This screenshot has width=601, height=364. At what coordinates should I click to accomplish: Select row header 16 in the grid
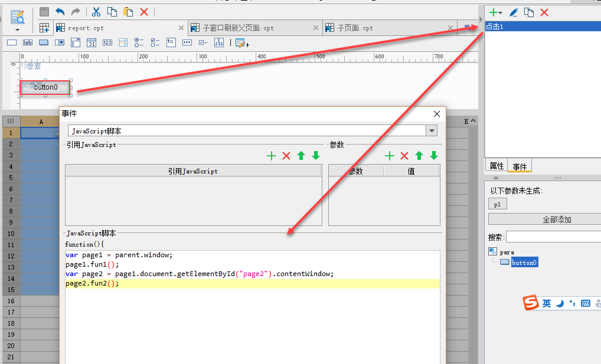[x=11, y=301]
